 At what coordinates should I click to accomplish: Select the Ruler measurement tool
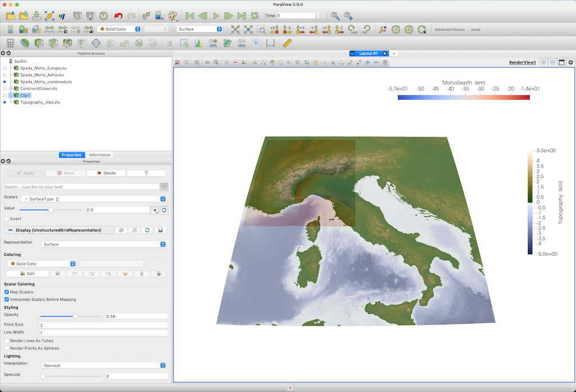[x=287, y=43]
